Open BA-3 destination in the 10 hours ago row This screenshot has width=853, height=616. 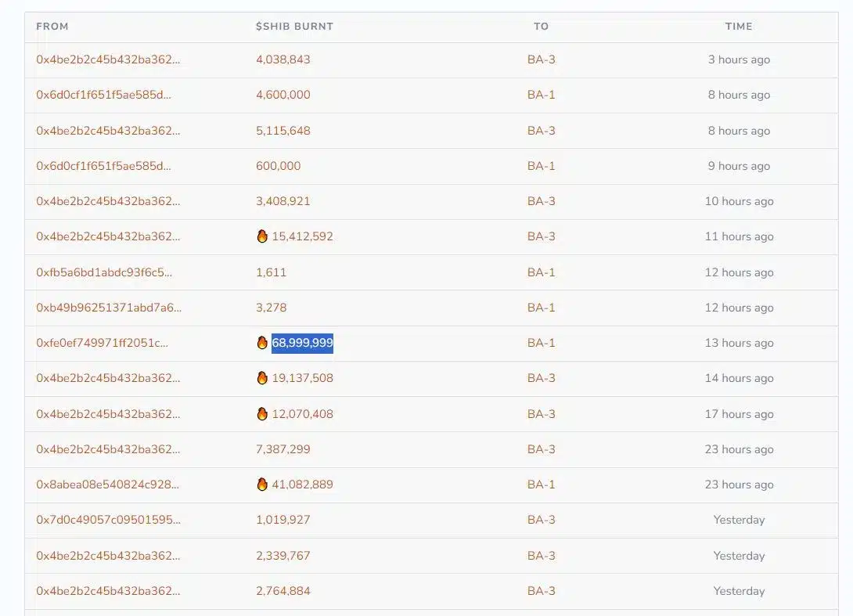tap(542, 201)
